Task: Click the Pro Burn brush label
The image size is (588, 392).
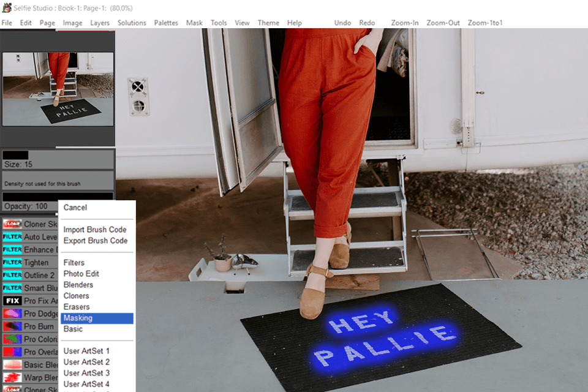Action: coord(39,326)
